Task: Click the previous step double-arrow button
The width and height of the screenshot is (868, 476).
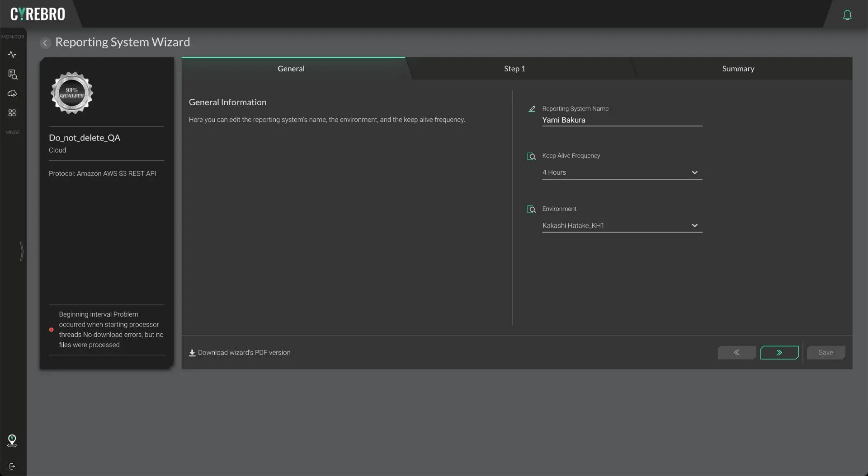Action: pyautogui.click(x=736, y=353)
